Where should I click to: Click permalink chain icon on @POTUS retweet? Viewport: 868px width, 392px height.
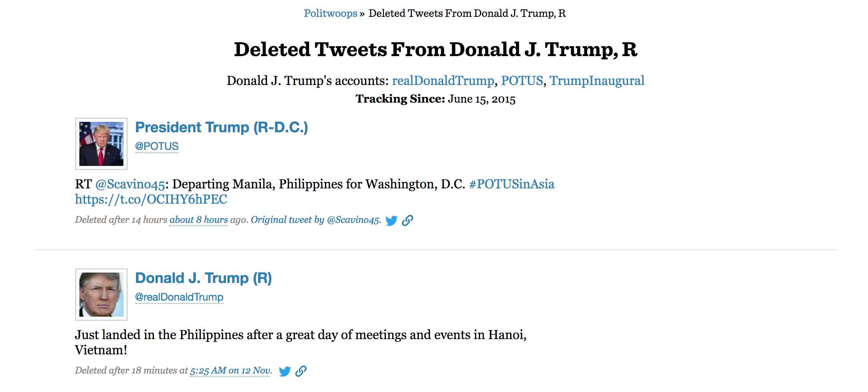point(408,220)
